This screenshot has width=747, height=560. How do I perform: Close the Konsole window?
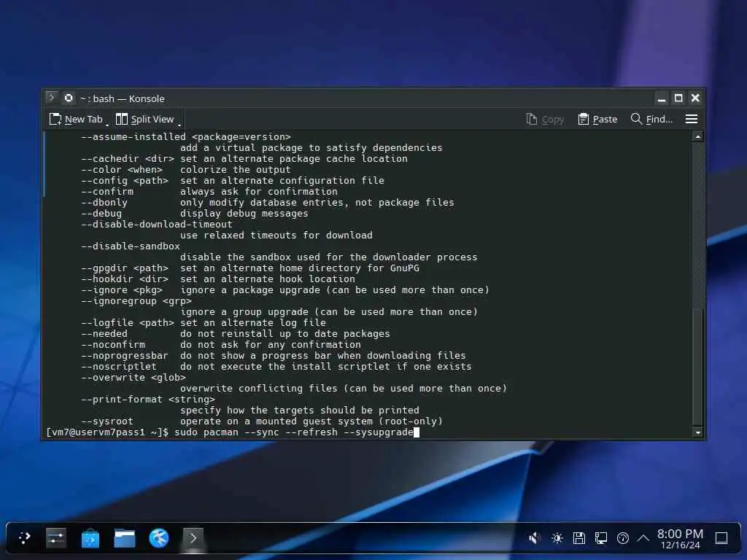[x=695, y=98]
